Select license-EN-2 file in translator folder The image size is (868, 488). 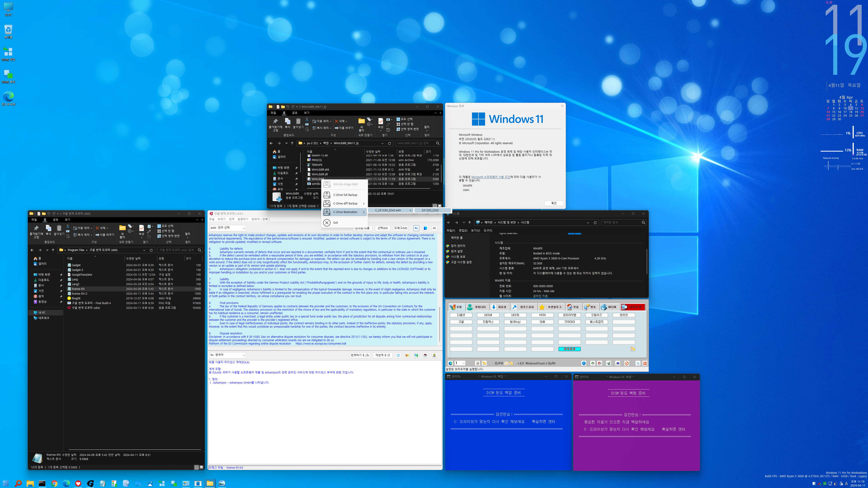click(x=134, y=293)
